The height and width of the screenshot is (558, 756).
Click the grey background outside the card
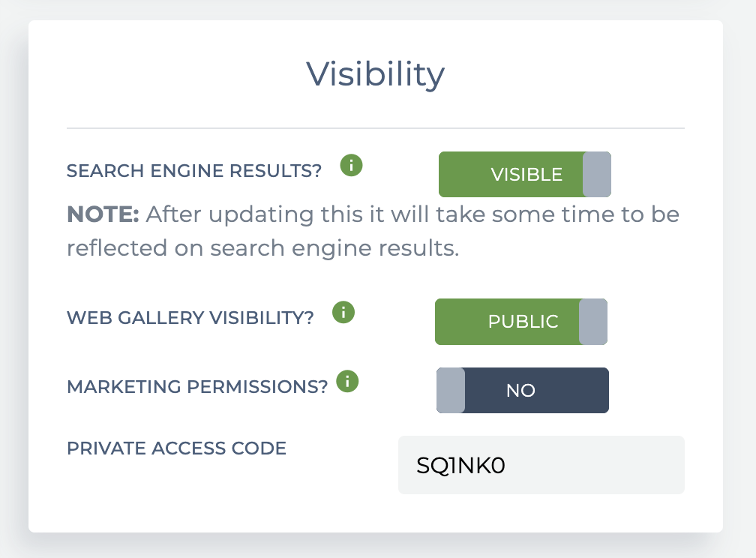pyautogui.click(x=740, y=289)
